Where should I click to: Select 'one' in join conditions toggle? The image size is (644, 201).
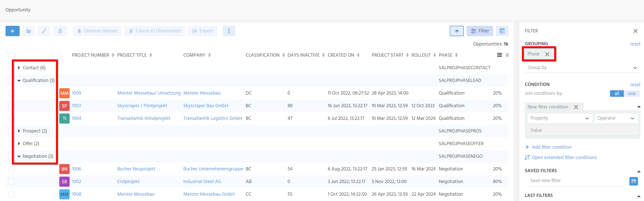pyautogui.click(x=632, y=94)
